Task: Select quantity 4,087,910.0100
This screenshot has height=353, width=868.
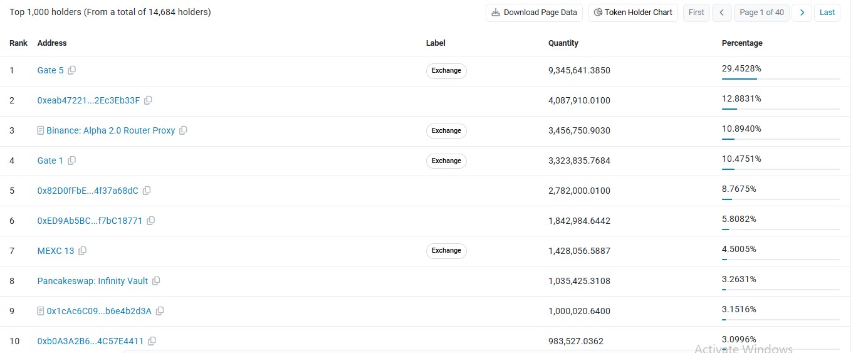Action: [579, 100]
